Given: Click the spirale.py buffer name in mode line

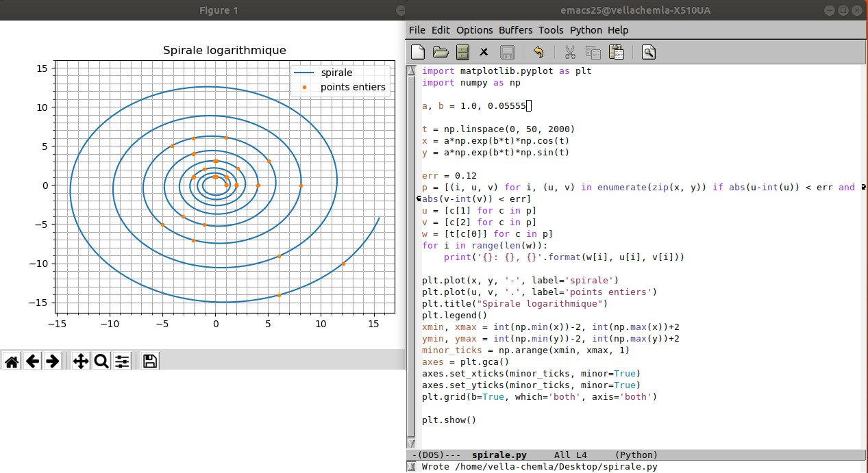Looking at the screenshot, I should point(499,455).
